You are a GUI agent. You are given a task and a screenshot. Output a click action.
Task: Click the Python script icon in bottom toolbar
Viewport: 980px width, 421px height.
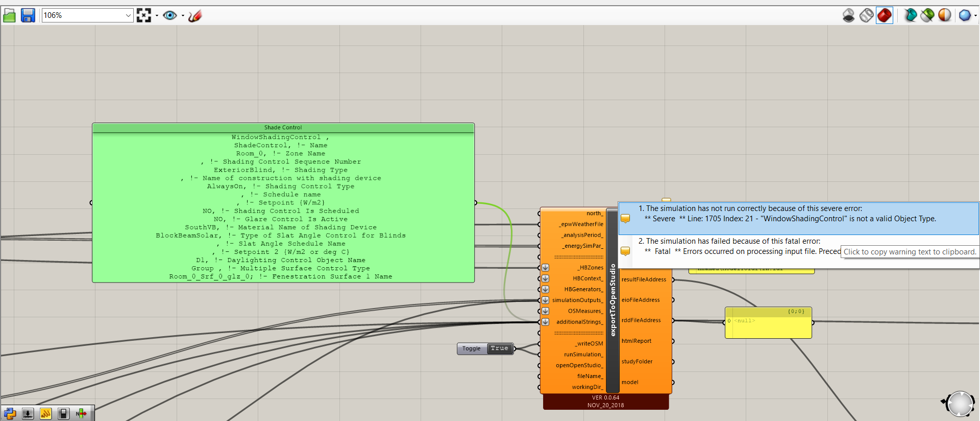[x=10, y=413]
